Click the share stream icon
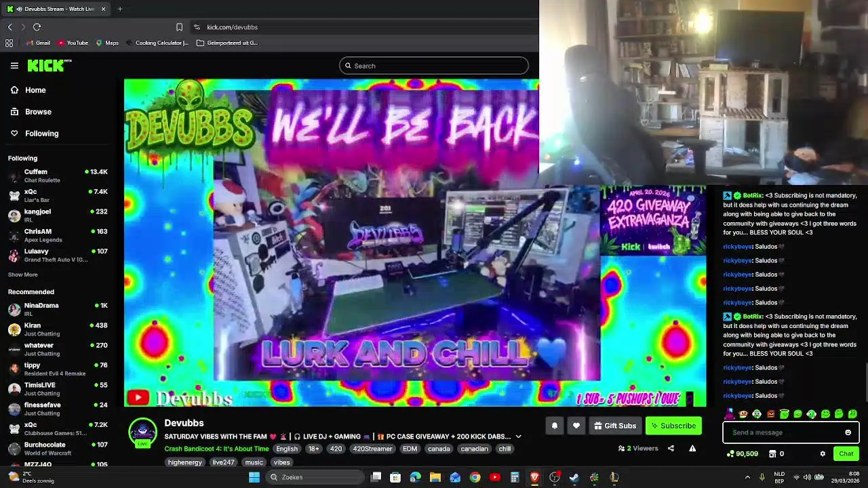 coord(671,448)
